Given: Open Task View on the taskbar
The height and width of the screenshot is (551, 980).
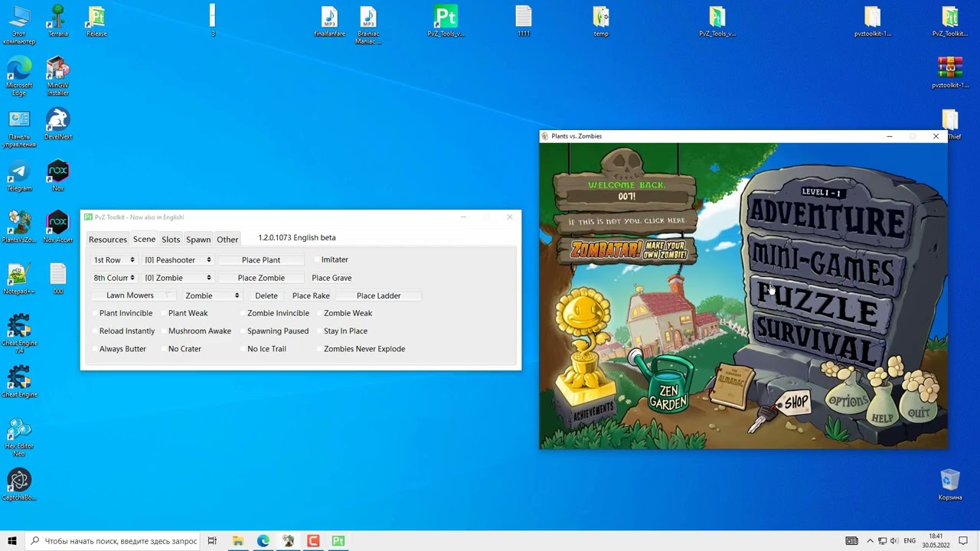Looking at the screenshot, I should [212, 541].
